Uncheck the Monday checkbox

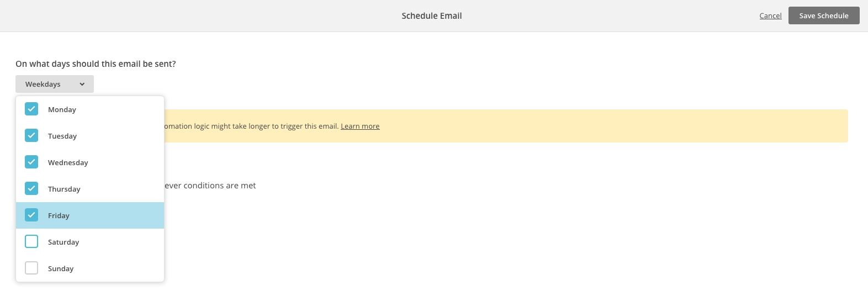pyautogui.click(x=31, y=109)
